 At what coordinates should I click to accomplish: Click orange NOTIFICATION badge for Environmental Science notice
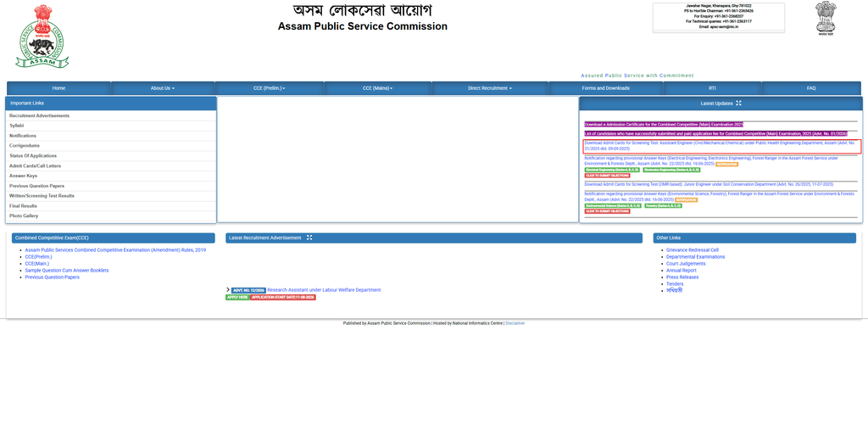(686, 200)
